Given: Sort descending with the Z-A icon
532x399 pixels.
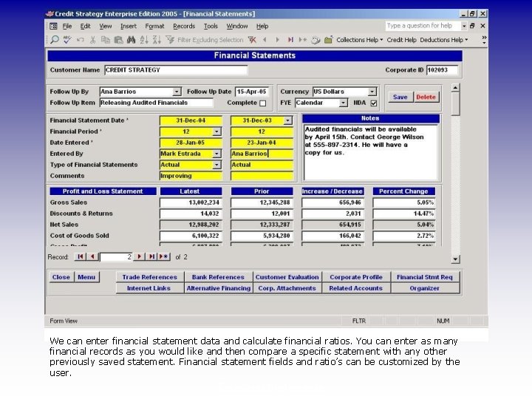Looking at the screenshot, I should click(157, 40).
